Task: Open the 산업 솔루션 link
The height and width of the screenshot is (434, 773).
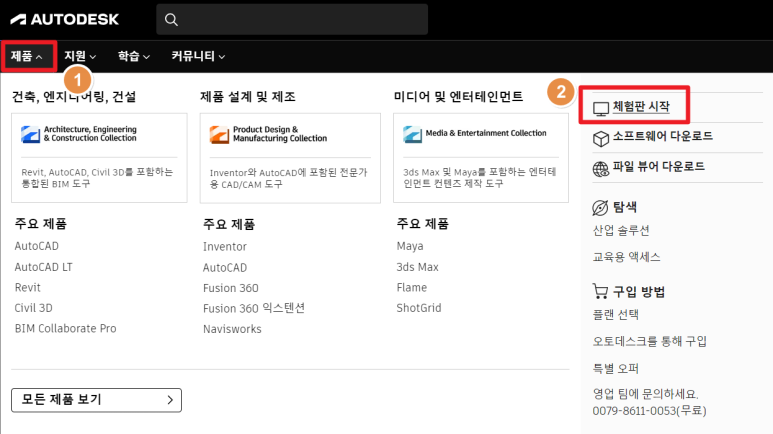Action: coord(621,230)
